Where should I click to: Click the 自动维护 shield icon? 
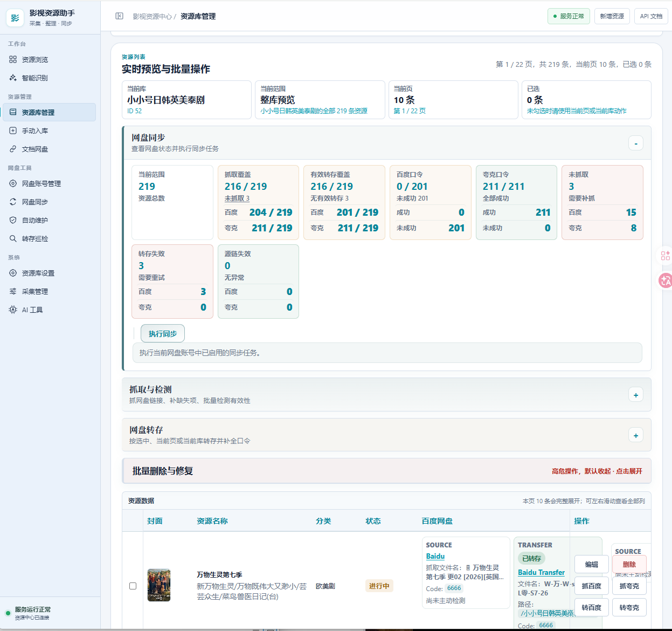click(13, 220)
